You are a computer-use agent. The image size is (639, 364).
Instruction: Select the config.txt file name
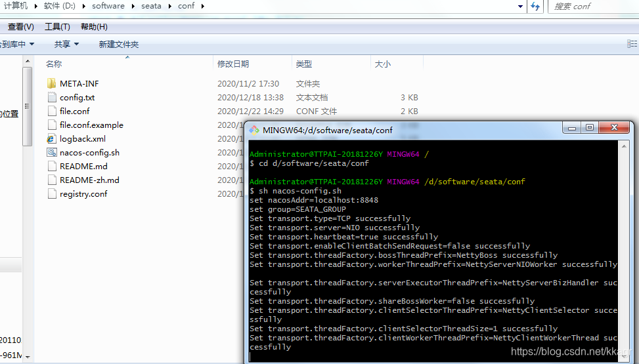click(77, 97)
